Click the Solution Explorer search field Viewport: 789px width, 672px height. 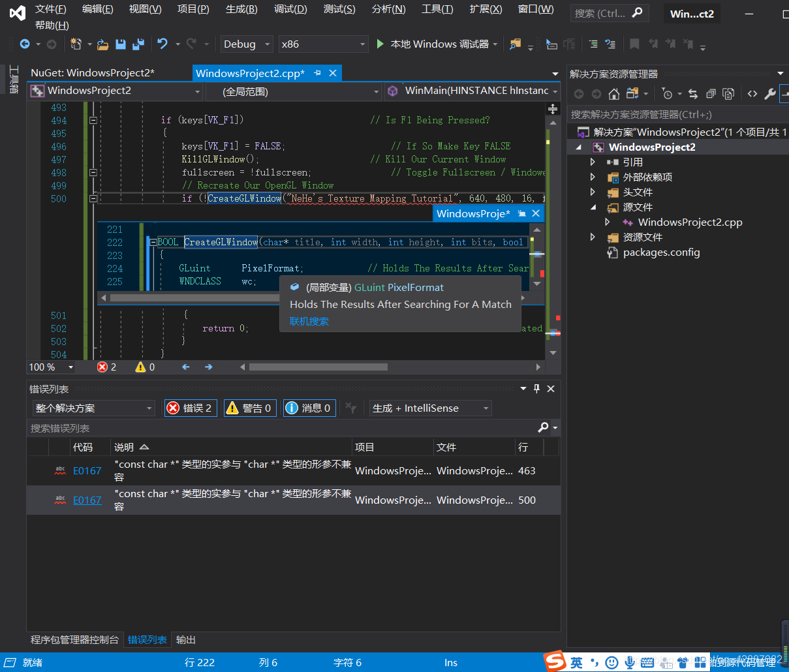[677, 115]
